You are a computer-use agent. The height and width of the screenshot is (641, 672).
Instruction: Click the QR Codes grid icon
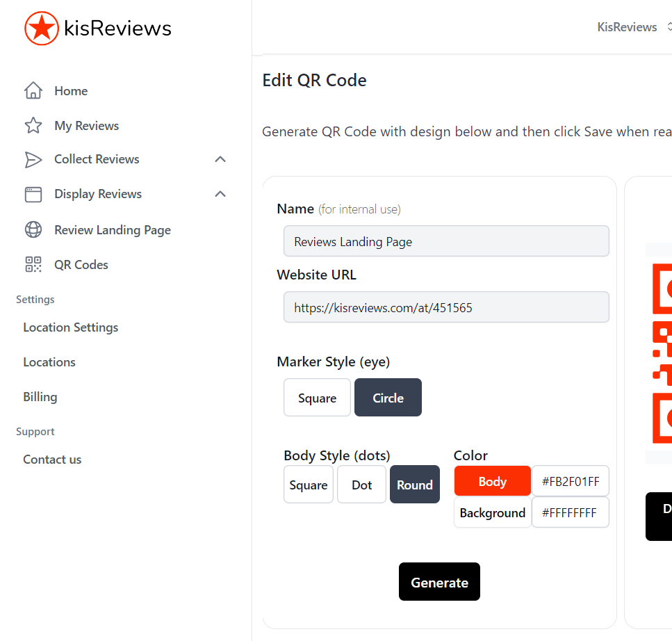[33, 264]
